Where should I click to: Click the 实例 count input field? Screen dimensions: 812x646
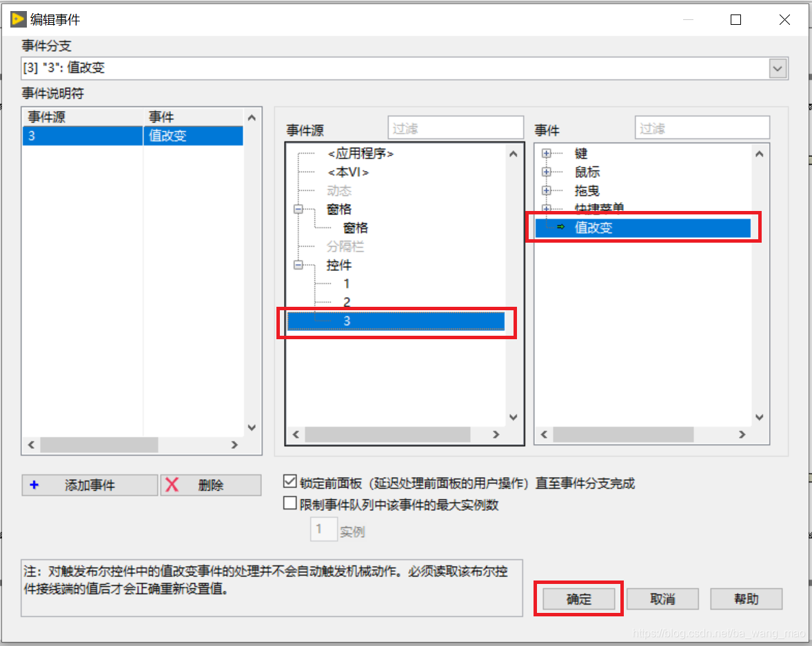(x=324, y=529)
